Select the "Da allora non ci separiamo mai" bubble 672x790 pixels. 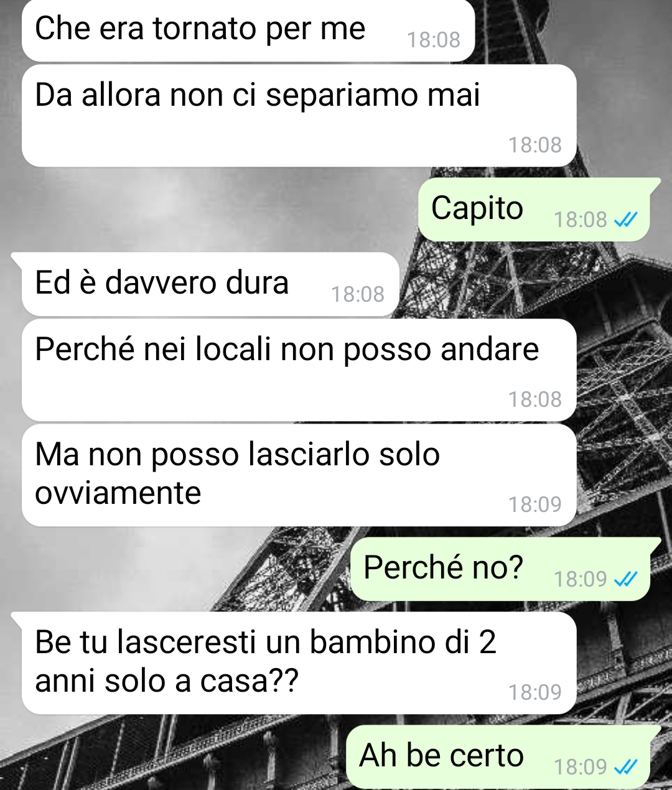click(x=299, y=116)
